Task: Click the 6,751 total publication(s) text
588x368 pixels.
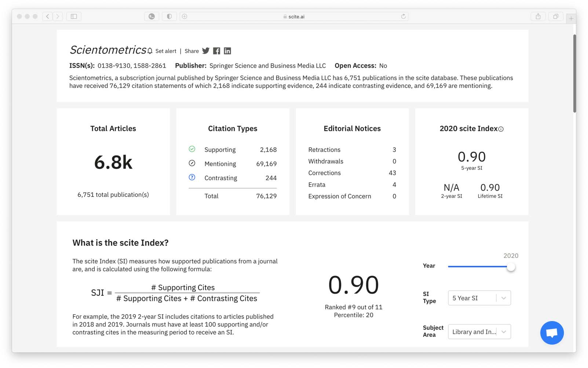Action: (113, 195)
